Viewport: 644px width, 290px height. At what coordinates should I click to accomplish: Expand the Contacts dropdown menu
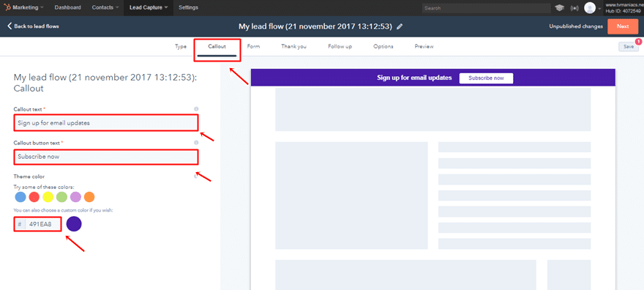point(105,7)
